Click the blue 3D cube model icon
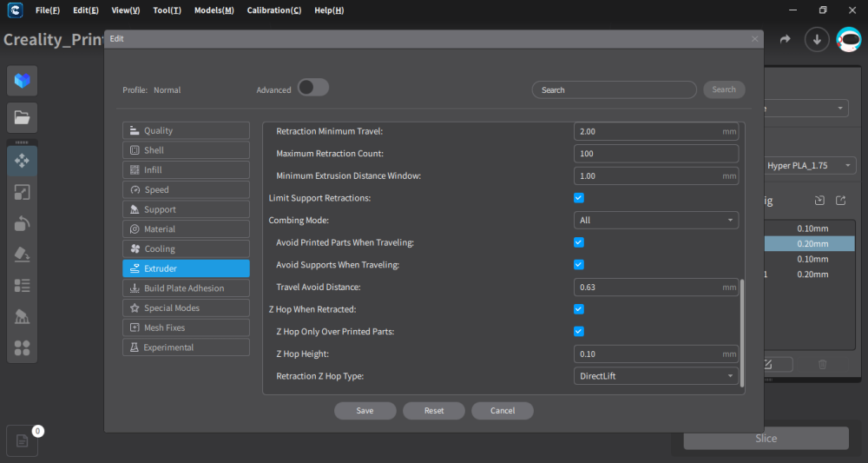Screen dimensions: 868x463 pyautogui.click(x=23, y=81)
